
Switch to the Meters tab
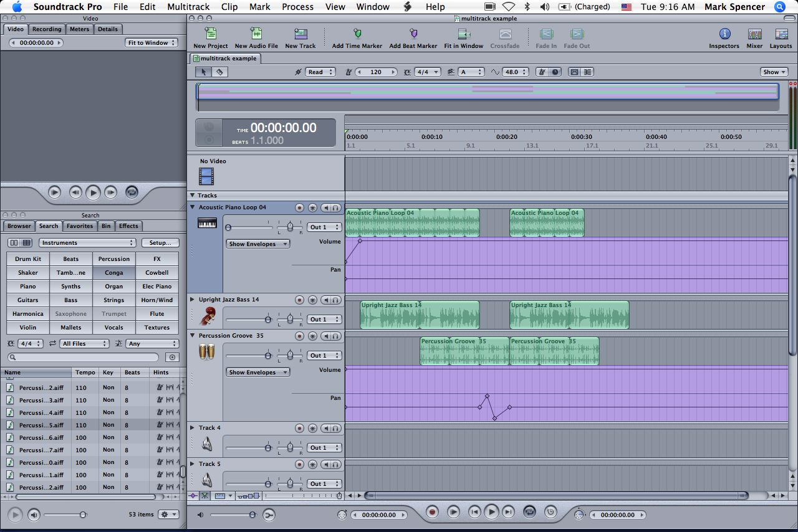point(79,29)
